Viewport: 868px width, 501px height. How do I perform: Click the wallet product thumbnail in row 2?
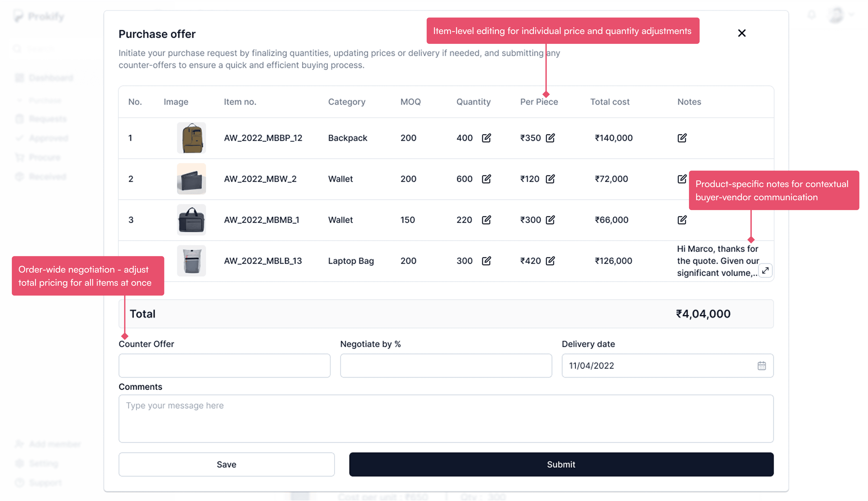tap(192, 179)
